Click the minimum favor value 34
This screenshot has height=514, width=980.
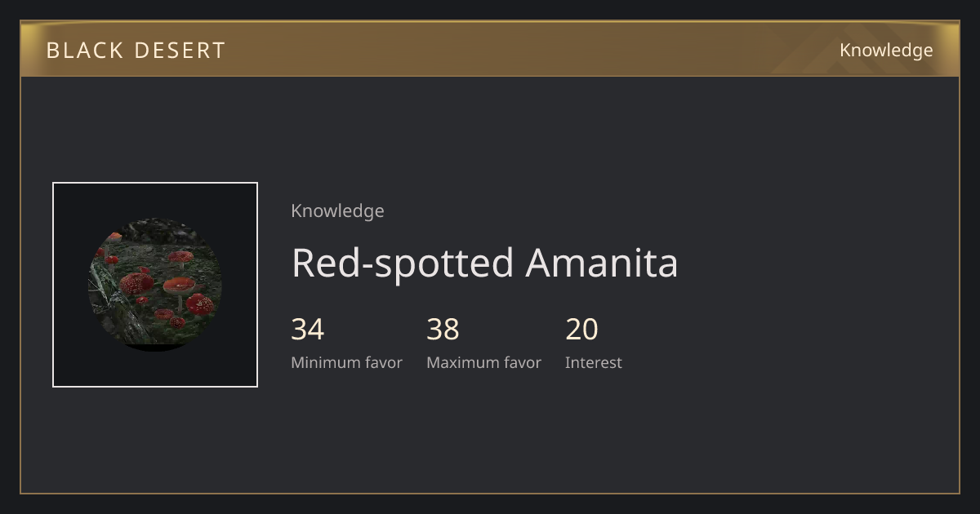point(308,330)
